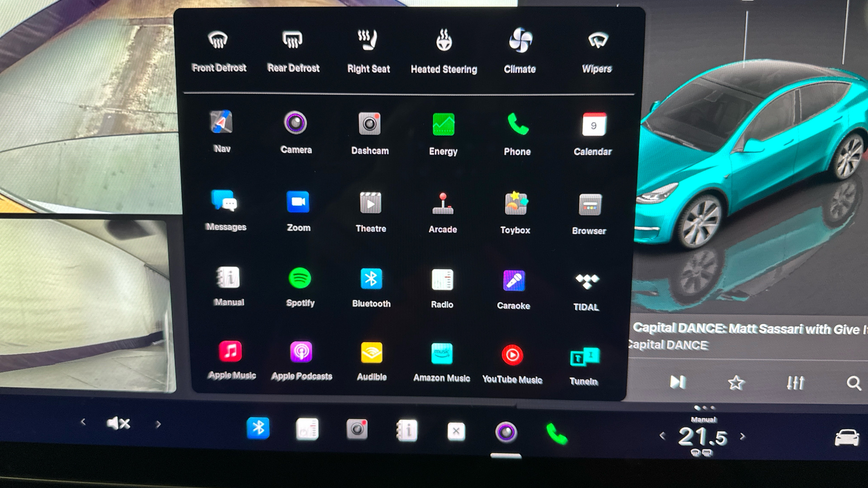
Task: Launch the Arcade app
Action: (x=443, y=204)
